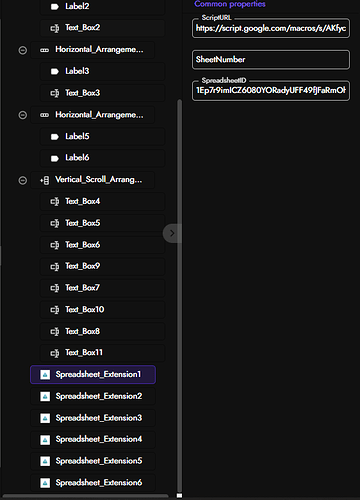The width and height of the screenshot is (360, 500).
Task: Click the Text_Box5 textbox icon
Action: tap(55, 223)
